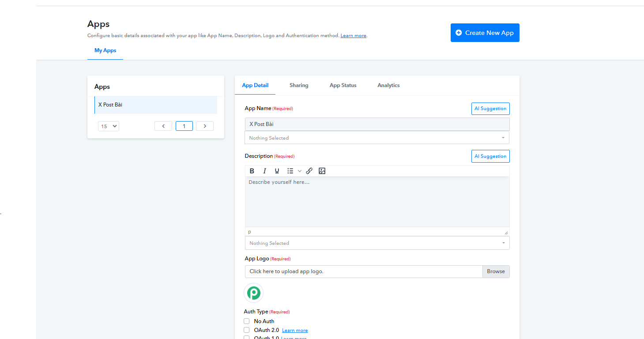Open the App Status tab

343,85
